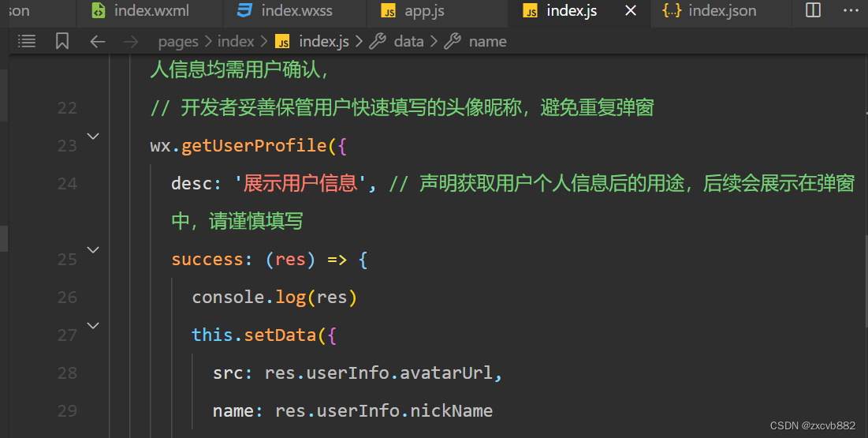The width and height of the screenshot is (868, 438).
Task: Click the '展示用户信息' string
Action: pos(300,184)
